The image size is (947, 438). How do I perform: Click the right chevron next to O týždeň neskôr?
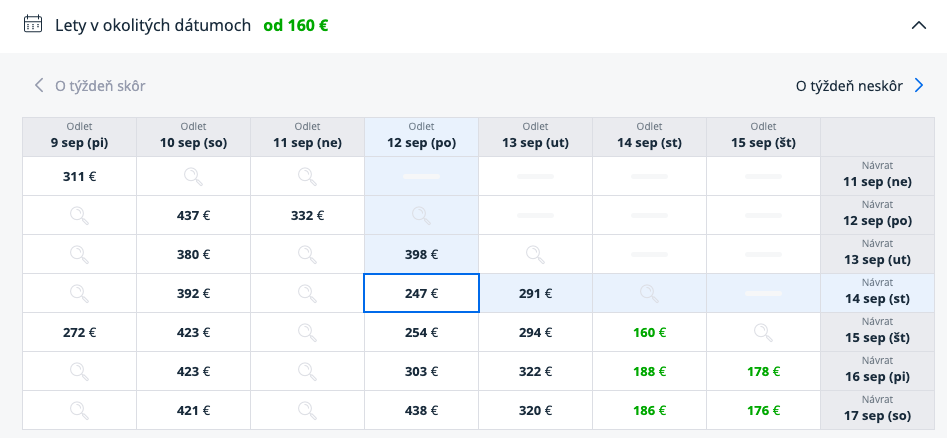(x=920, y=86)
